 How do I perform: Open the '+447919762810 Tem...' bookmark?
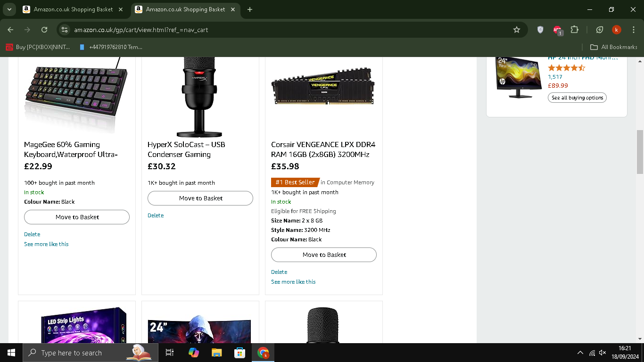(111, 47)
